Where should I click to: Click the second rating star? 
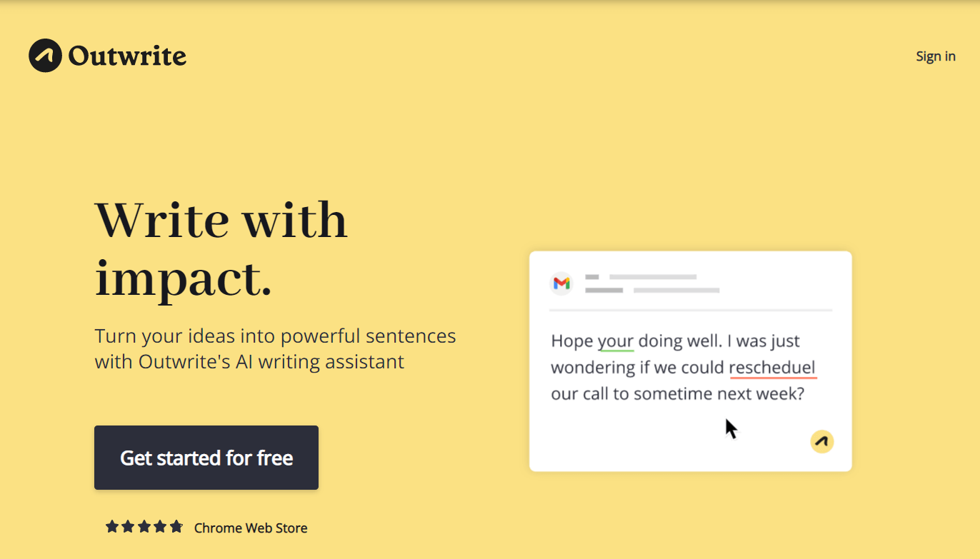click(x=128, y=527)
